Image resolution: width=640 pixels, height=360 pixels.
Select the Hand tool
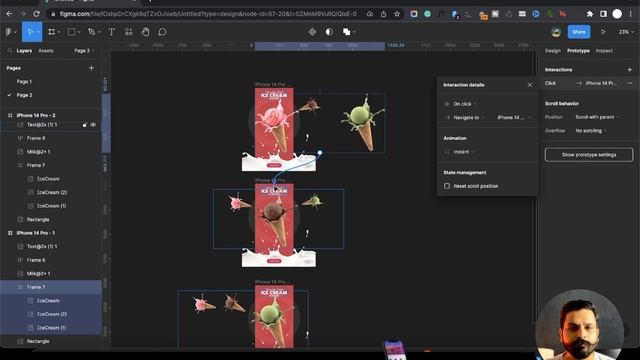click(145, 32)
